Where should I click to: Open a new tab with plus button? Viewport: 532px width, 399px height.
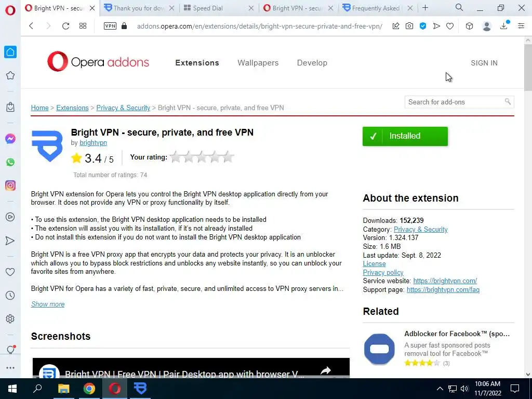tap(425, 8)
